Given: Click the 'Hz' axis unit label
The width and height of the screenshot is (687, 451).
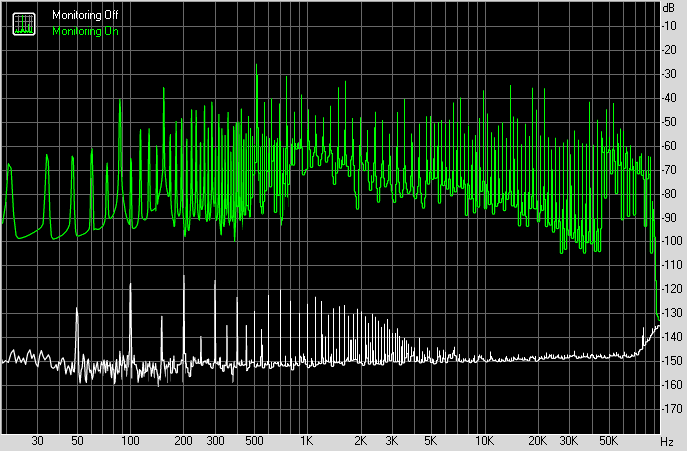Looking at the screenshot, I should pos(667,441).
